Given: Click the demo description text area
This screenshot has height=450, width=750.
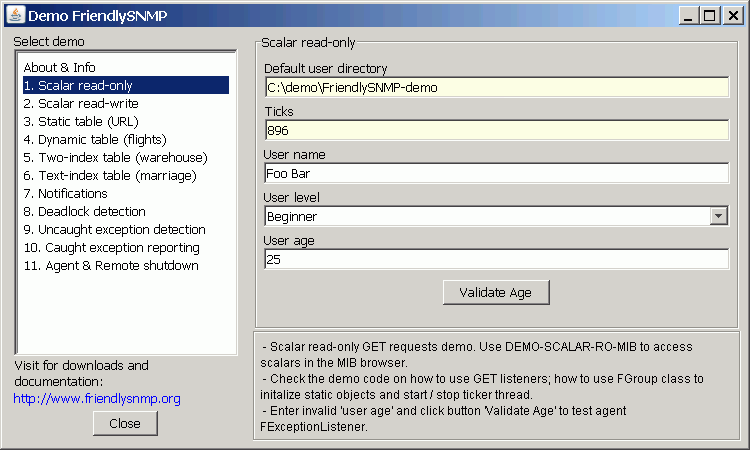Looking at the screenshot, I should (x=496, y=386).
